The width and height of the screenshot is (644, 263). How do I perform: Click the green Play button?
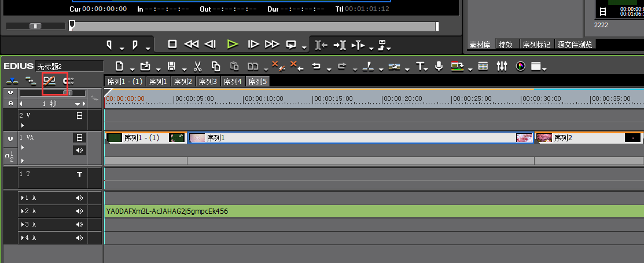(233, 45)
